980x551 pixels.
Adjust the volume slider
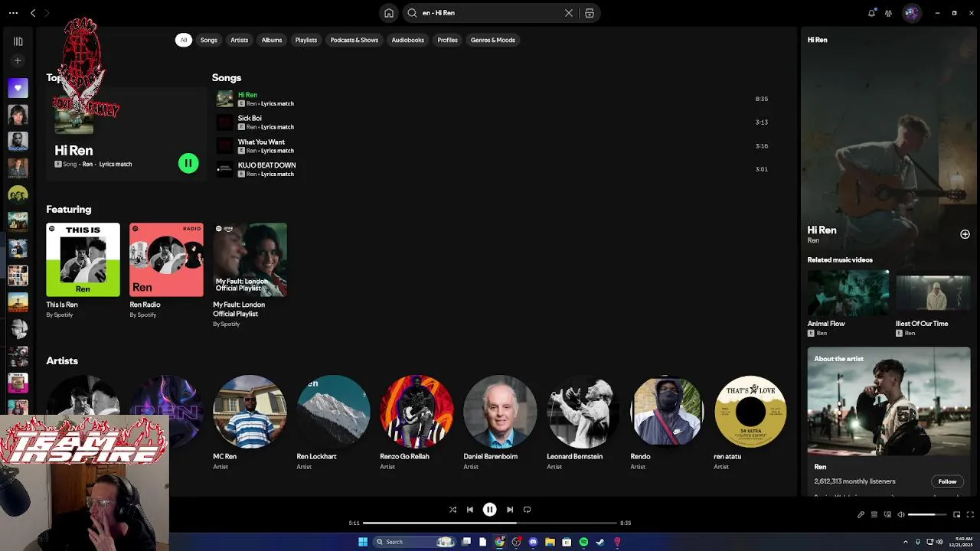point(928,515)
